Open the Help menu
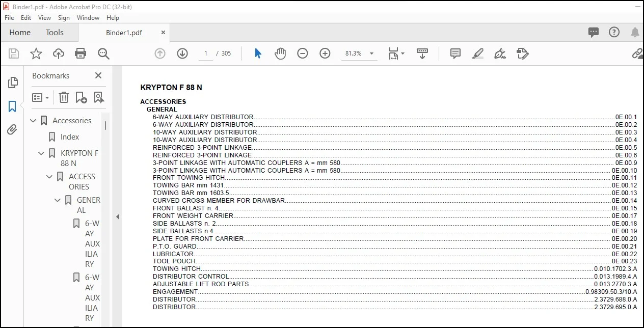The height and width of the screenshot is (328, 644). 113,17
